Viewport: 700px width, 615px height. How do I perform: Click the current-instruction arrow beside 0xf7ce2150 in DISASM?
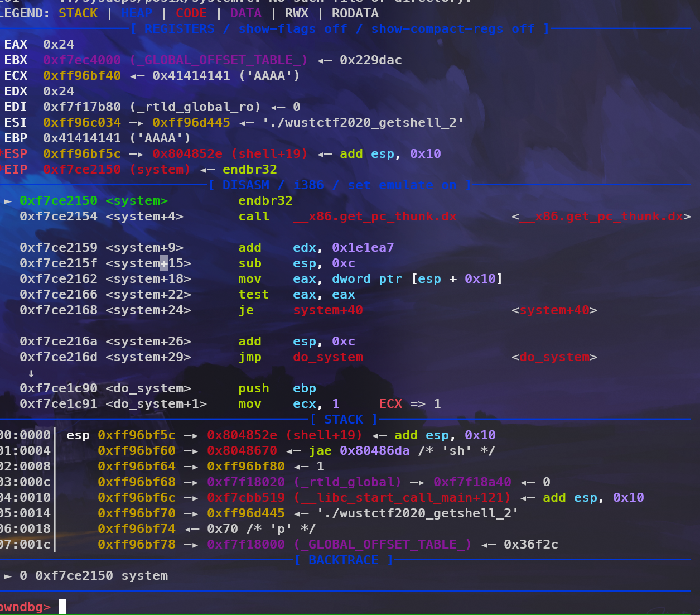tap(8, 201)
